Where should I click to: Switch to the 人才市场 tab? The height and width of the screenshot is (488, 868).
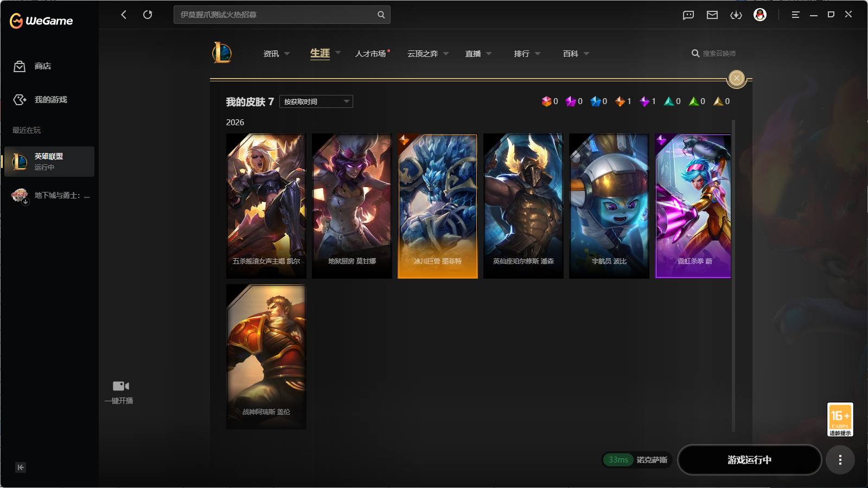[371, 54]
